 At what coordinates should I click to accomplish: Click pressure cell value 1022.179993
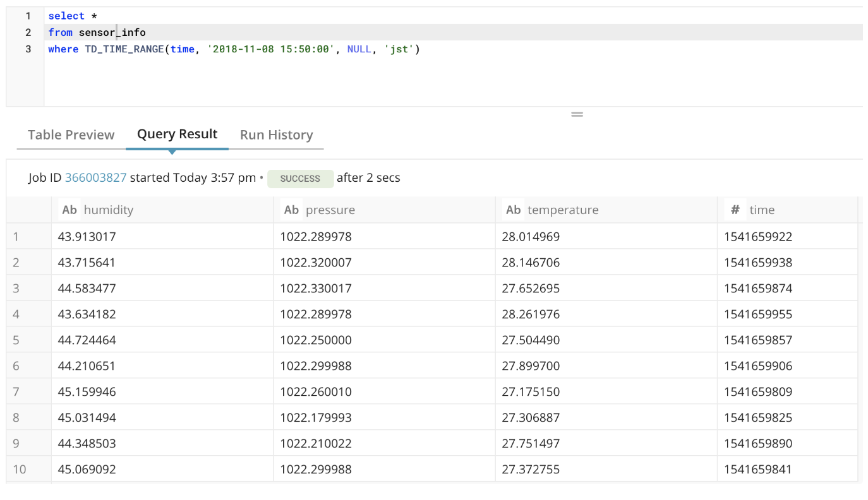[315, 417]
